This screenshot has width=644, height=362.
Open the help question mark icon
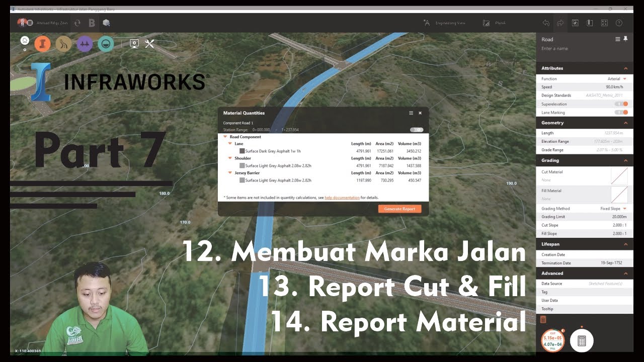tap(619, 23)
